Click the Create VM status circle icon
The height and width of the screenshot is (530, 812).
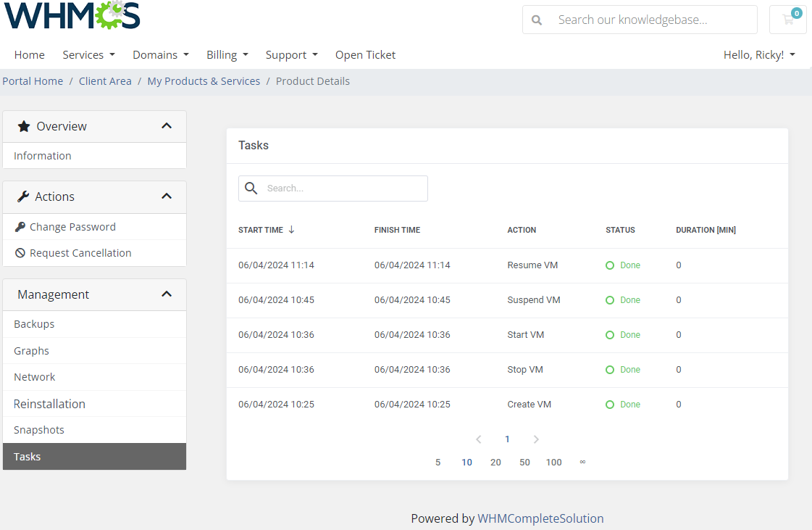click(610, 405)
